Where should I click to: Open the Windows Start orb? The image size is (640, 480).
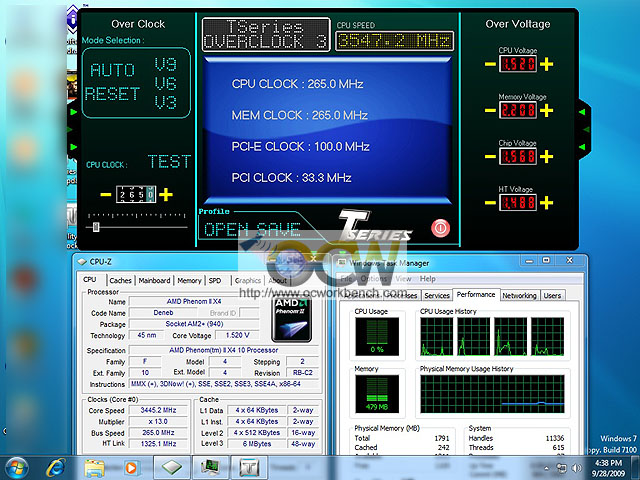[x=15, y=468]
